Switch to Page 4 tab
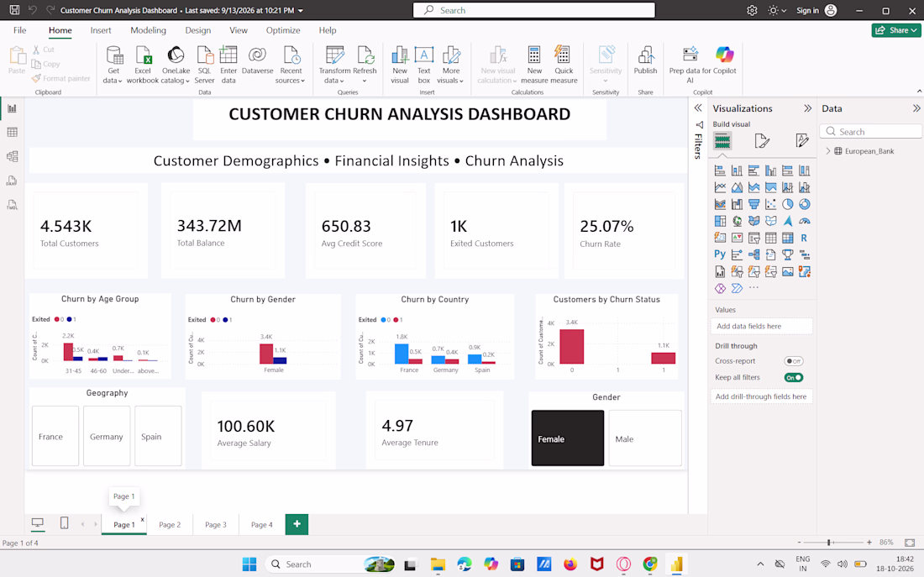This screenshot has width=924, height=577. [261, 525]
